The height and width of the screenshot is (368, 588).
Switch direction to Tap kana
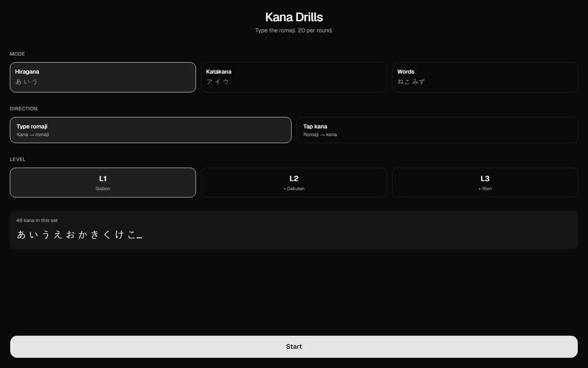coord(437,130)
